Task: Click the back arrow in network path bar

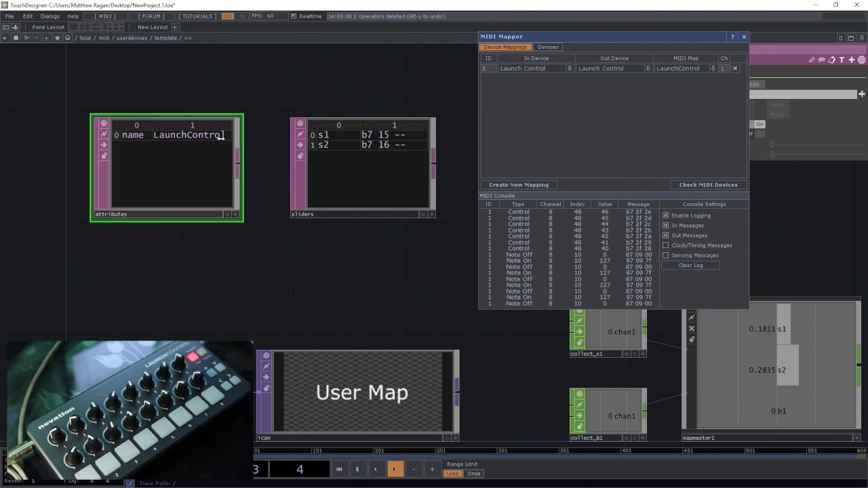Action: [x=26, y=38]
